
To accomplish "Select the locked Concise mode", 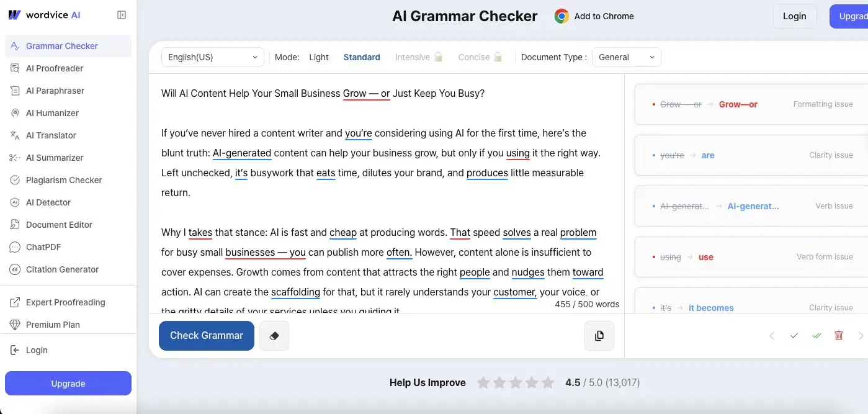I will (x=474, y=57).
